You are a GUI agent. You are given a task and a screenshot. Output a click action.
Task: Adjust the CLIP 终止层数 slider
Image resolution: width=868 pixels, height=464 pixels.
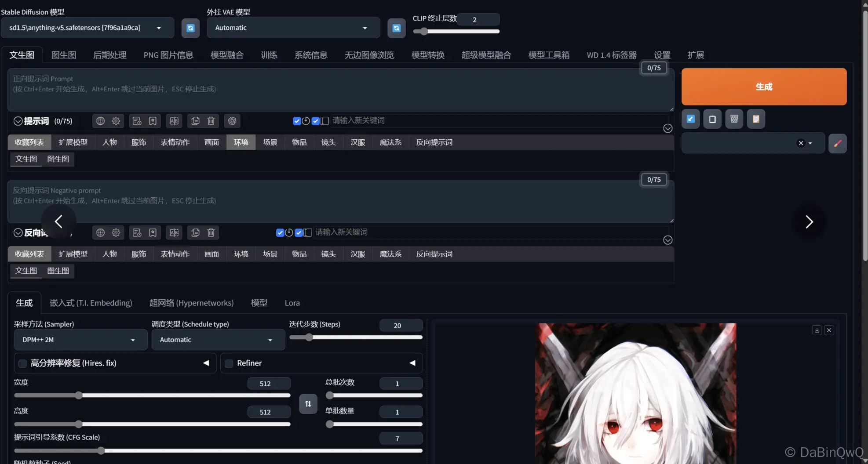click(x=456, y=32)
